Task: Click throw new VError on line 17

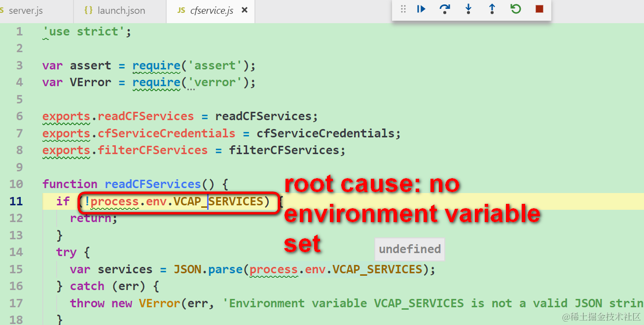Action: (125, 303)
